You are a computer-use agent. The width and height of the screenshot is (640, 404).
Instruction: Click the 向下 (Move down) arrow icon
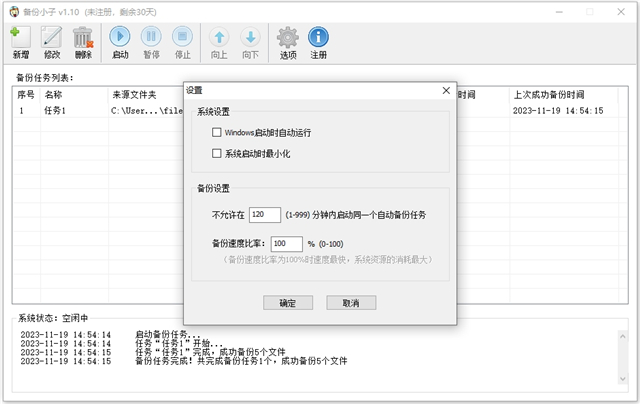tap(250, 40)
